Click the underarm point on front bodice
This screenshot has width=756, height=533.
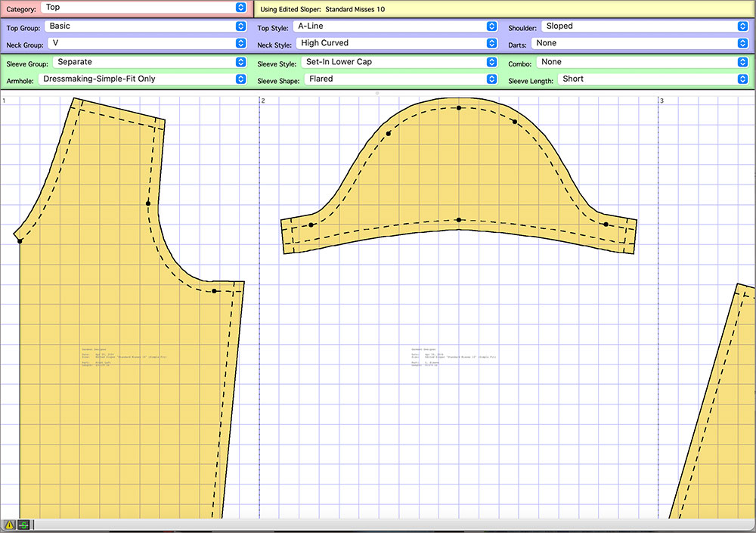point(214,291)
